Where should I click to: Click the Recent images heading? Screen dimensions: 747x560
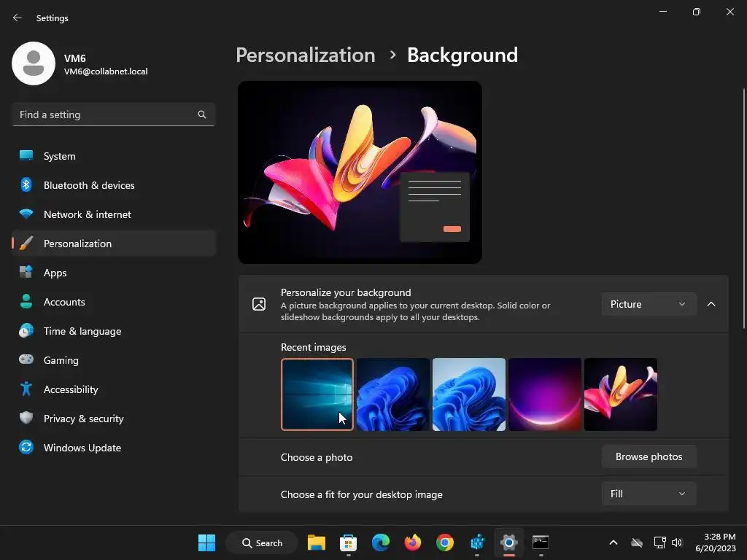pos(314,347)
